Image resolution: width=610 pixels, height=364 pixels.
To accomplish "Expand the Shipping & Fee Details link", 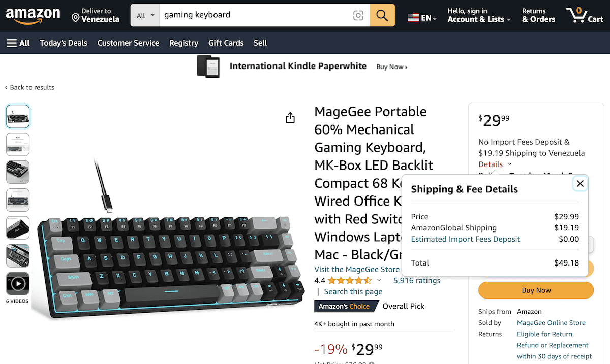I will (x=490, y=164).
